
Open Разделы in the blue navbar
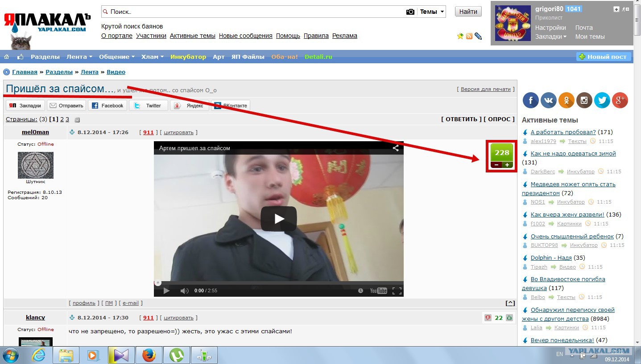pyautogui.click(x=45, y=57)
